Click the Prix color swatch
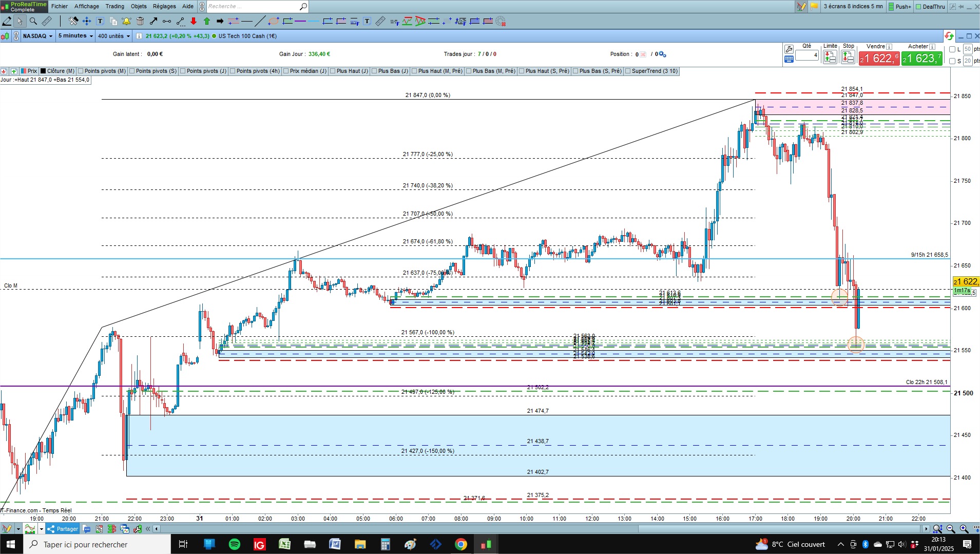The width and height of the screenshot is (980, 554). point(24,71)
